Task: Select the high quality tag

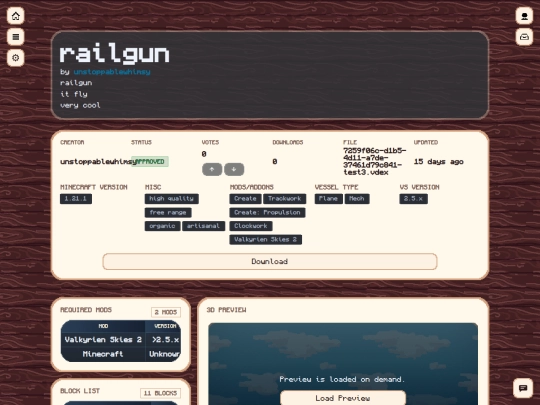Action: click(172, 199)
